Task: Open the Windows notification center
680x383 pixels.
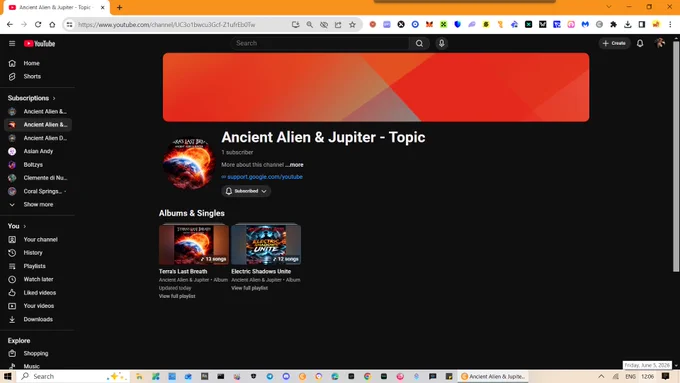Action: 666,376
